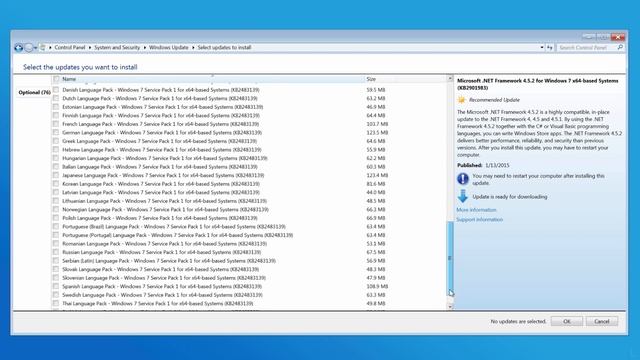Select the Romanian Language Pack row text
The height and width of the screenshot is (360, 640).
coord(164,244)
